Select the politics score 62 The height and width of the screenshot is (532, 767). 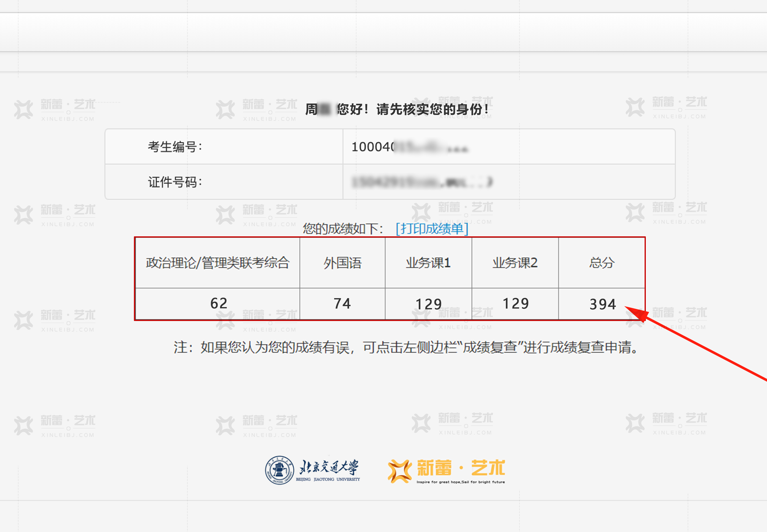[x=219, y=303]
